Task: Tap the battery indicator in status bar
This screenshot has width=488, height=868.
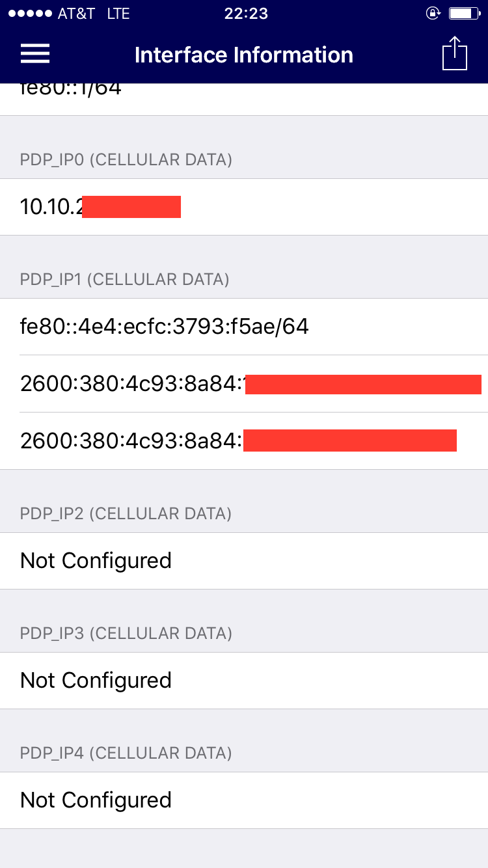Action: [x=463, y=14]
